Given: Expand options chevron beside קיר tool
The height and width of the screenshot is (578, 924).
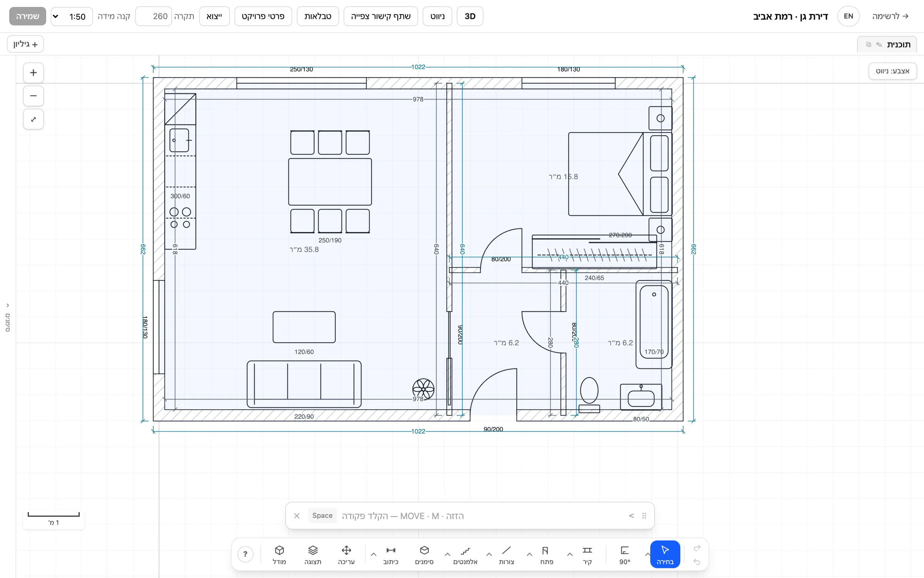Looking at the screenshot, I should [570, 554].
